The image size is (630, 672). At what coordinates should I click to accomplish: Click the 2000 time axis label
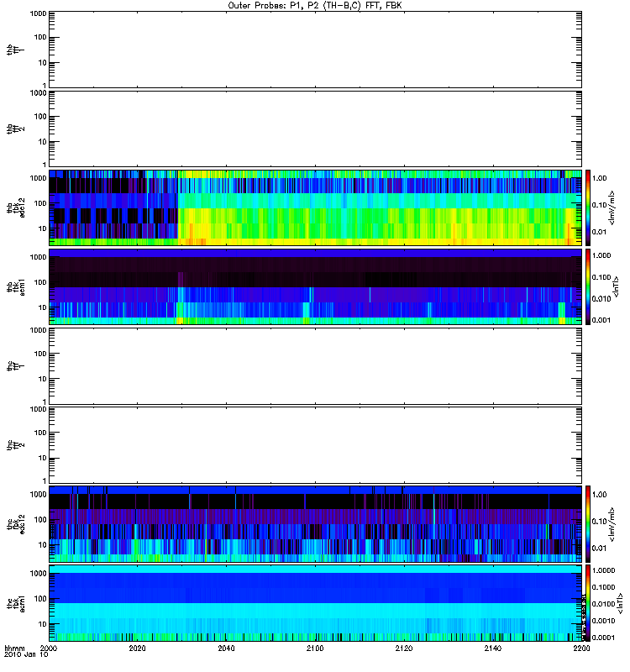click(x=49, y=648)
